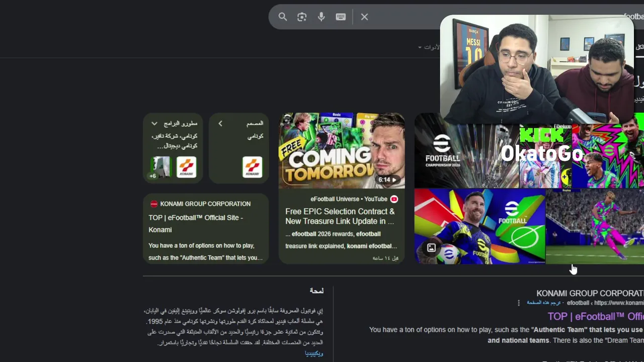Clear the search box with X icon
Image resolution: width=644 pixels, height=362 pixels.
365,17
